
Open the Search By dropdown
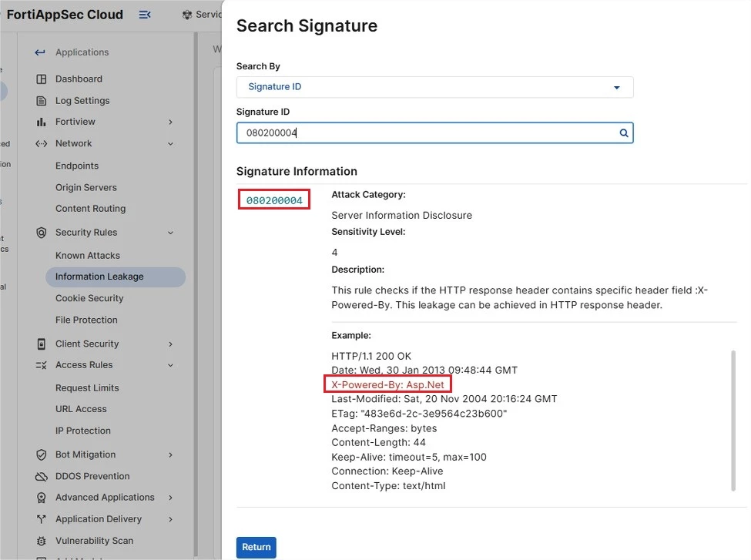click(x=435, y=87)
